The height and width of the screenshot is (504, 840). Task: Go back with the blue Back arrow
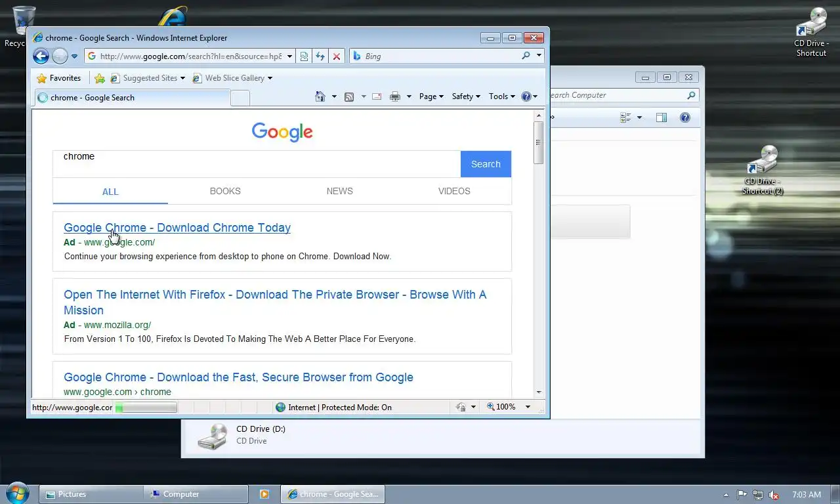click(x=41, y=56)
